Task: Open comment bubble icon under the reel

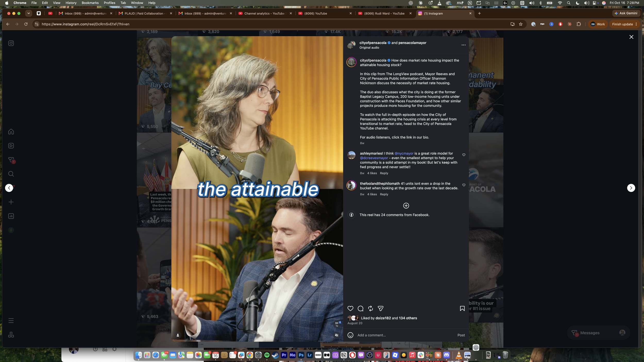Action: [x=360, y=308]
